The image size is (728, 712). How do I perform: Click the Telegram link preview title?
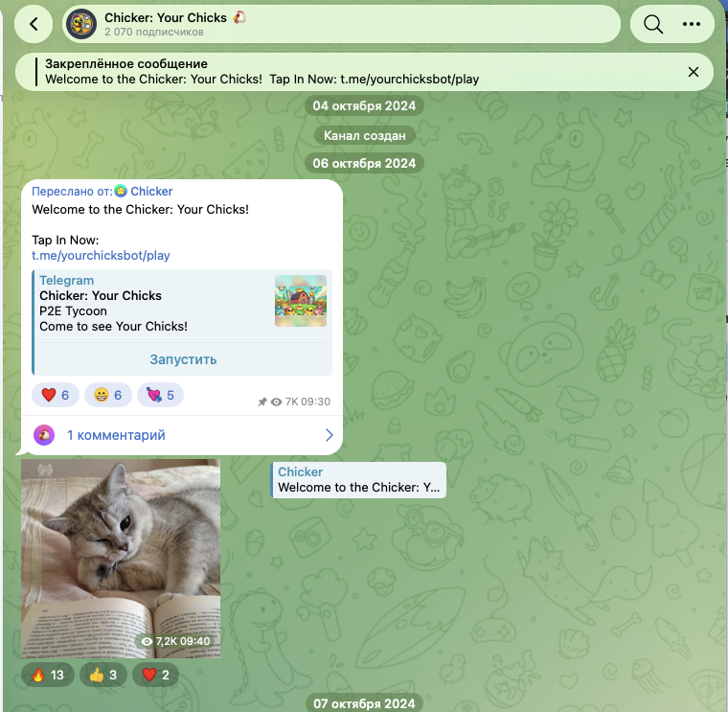pos(66,281)
